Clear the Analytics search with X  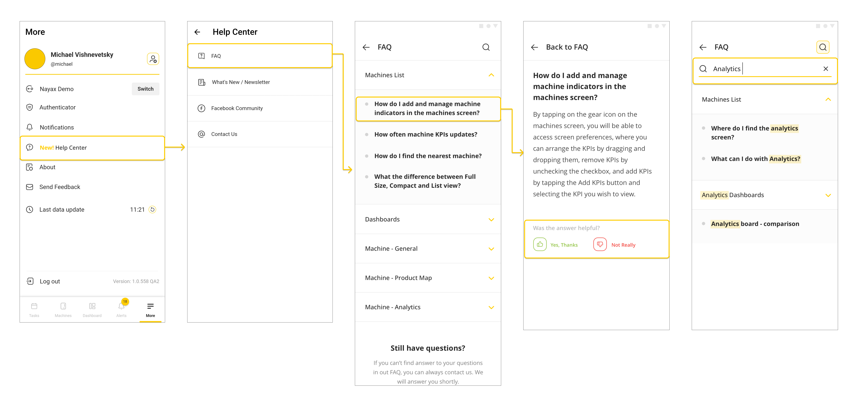[826, 69]
